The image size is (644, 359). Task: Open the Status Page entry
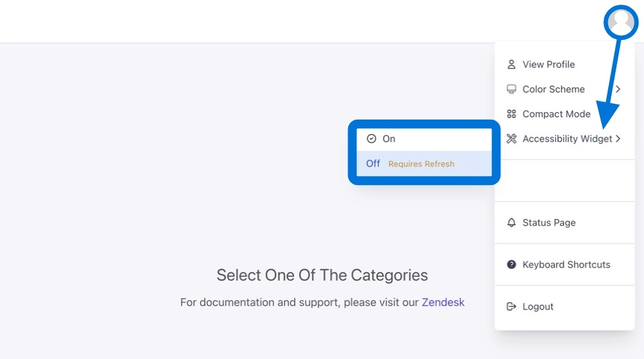point(549,223)
